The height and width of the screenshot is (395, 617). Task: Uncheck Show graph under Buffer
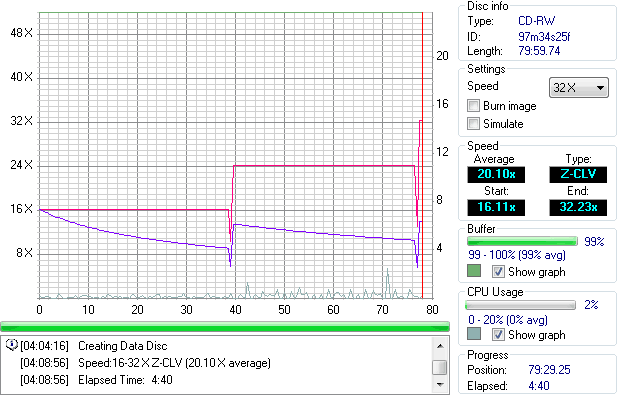tap(498, 271)
